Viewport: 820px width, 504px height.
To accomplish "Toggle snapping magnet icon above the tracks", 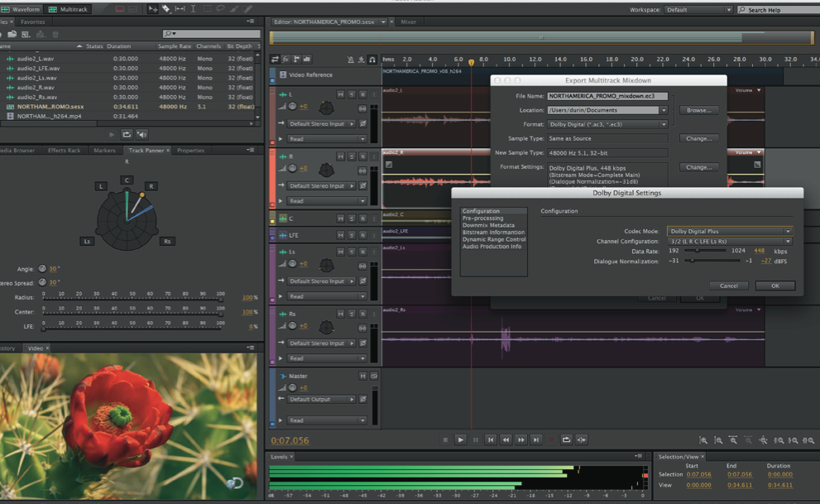I will coord(372,60).
